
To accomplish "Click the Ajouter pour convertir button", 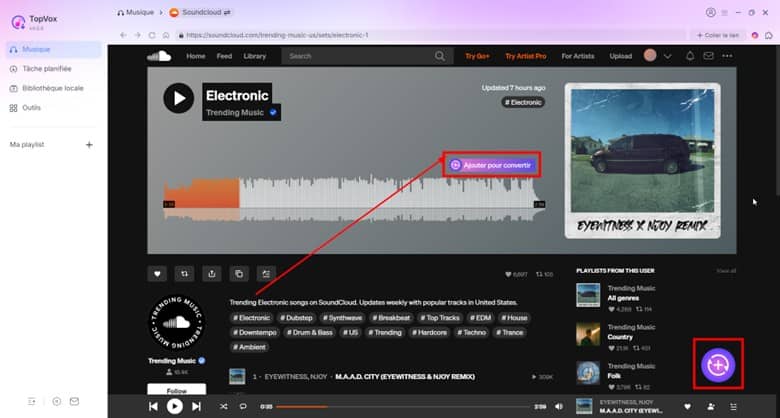I will point(491,165).
